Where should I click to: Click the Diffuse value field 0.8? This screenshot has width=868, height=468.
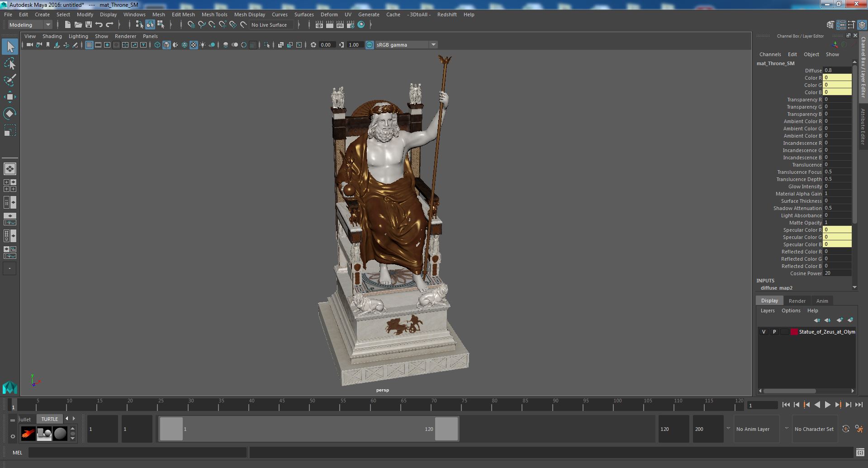[x=837, y=70]
